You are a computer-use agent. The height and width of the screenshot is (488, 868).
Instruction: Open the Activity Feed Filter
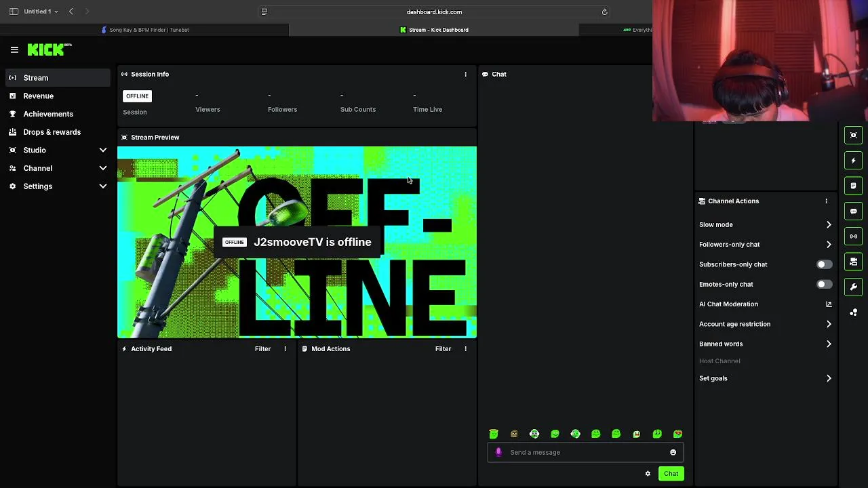pos(262,348)
